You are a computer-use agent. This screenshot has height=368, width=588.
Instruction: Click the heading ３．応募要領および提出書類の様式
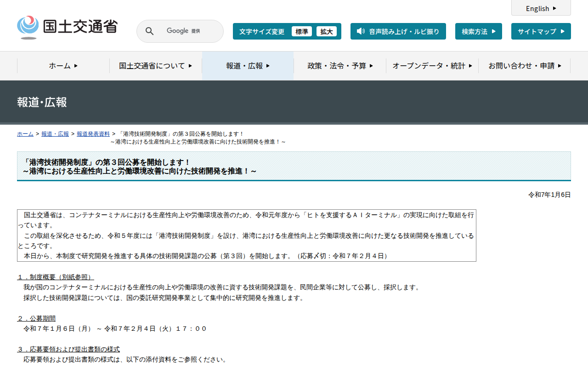click(68, 349)
